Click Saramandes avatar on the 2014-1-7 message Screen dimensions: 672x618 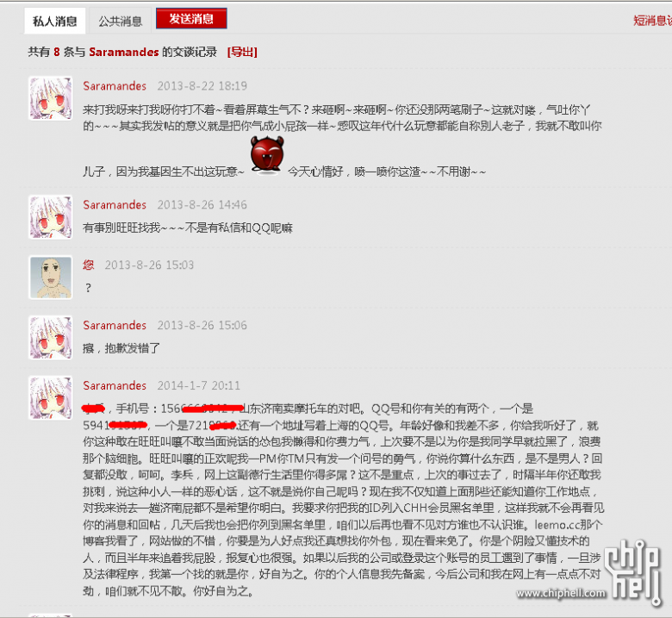pos(51,398)
